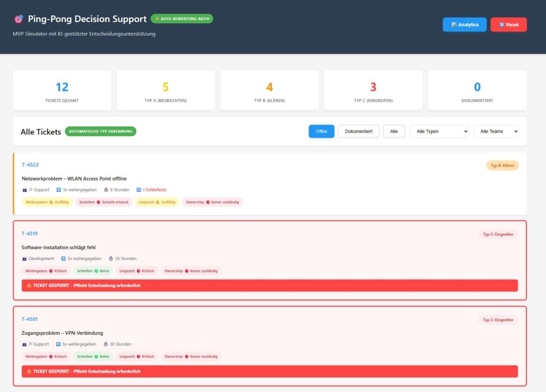Click the stopwatch icon beside 8 Stunden
The width and height of the screenshot is (546, 392).
click(x=106, y=190)
